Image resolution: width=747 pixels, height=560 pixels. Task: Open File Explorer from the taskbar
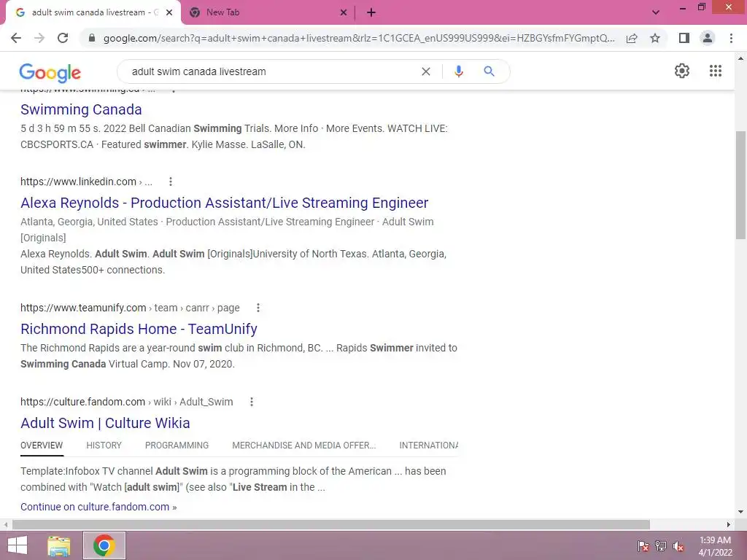coord(58,545)
